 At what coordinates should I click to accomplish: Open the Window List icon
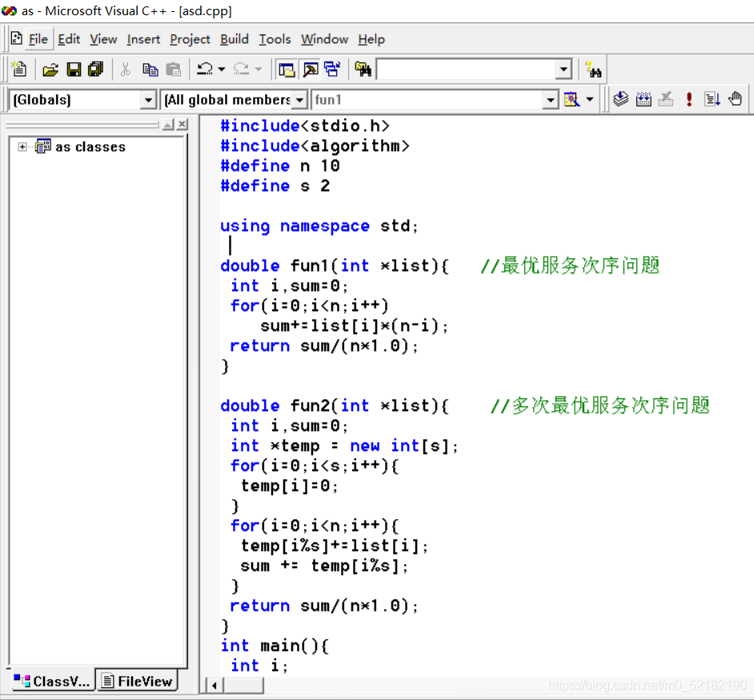332,70
